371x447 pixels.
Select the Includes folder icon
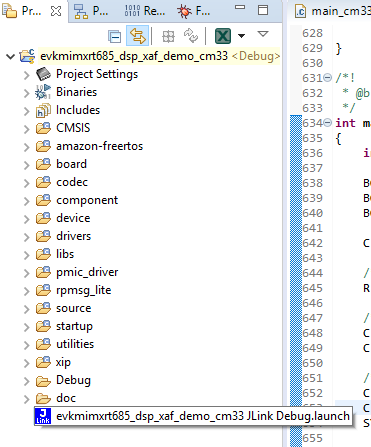tap(43, 110)
